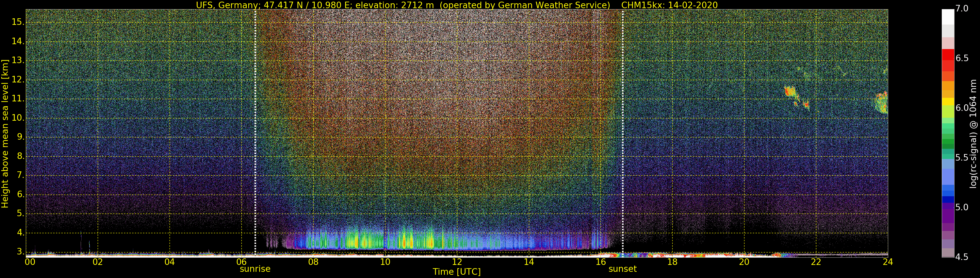The height and width of the screenshot is (278, 980).
Task: Click the 'Height above mean sea level [km]' label
Action: pos(5,133)
